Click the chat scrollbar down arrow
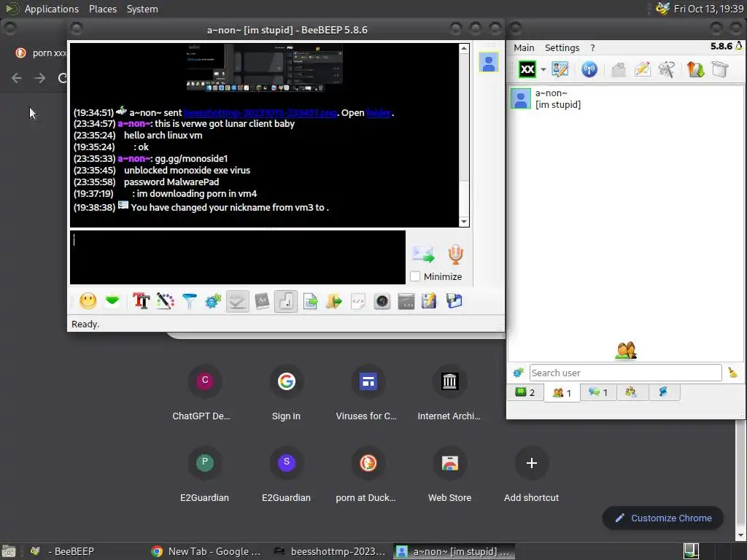Image resolution: width=747 pixels, height=560 pixels. tap(463, 222)
